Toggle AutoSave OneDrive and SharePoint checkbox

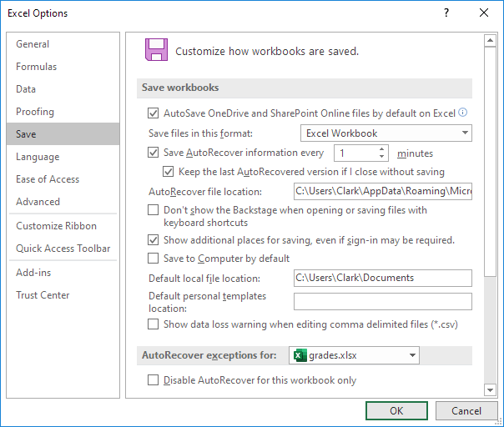point(153,113)
